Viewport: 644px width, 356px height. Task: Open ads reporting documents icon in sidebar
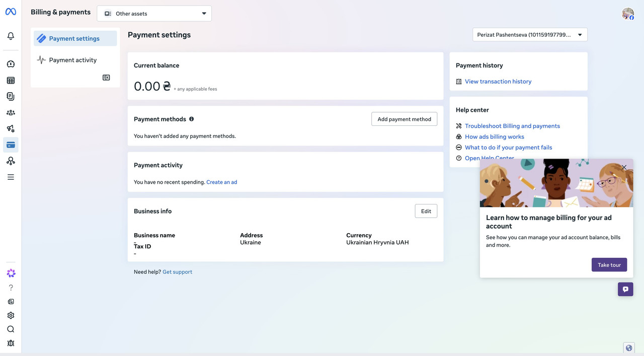[x=11, y=96]
